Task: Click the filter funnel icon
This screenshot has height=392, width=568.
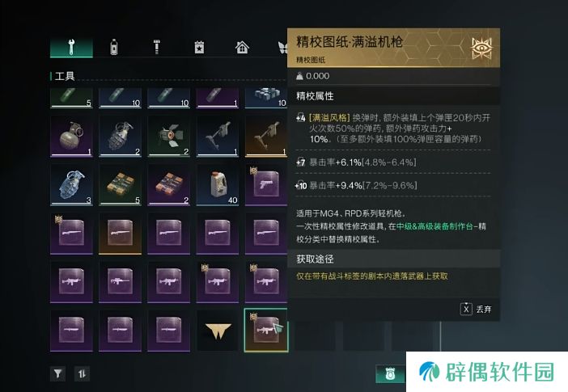Action: [58, 373]
